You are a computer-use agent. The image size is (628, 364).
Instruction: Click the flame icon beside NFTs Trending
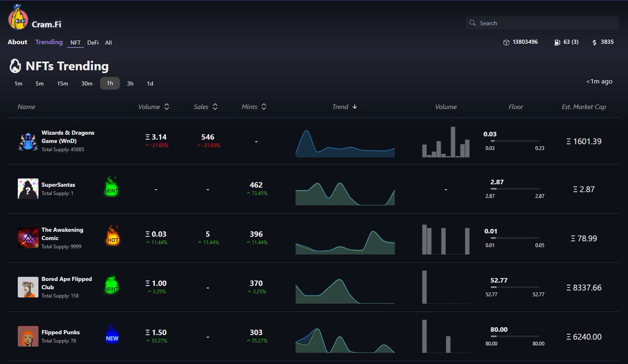pos(15,66)
